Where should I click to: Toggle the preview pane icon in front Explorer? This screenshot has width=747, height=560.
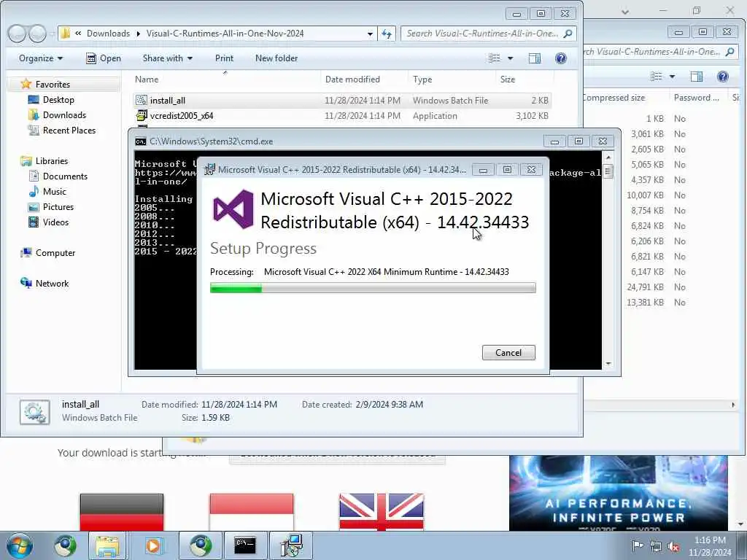point(535,58)
